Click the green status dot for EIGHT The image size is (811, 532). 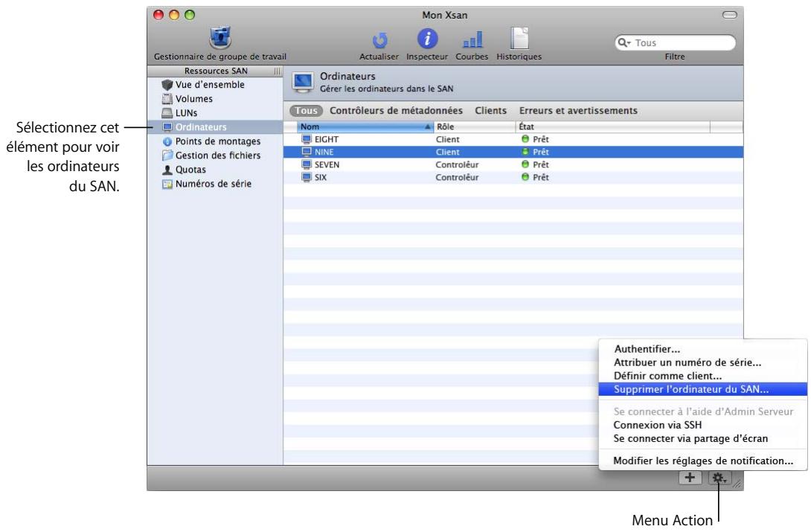point(525,139)
